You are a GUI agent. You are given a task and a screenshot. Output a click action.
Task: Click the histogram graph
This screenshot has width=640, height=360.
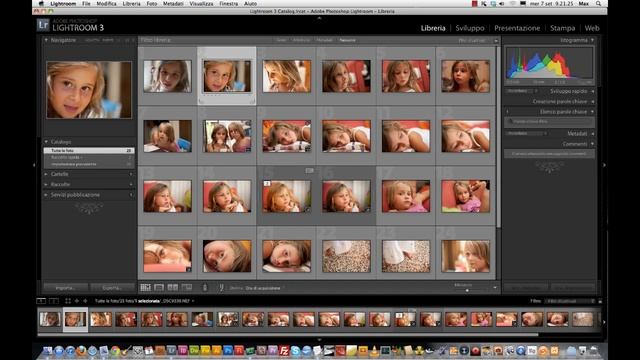point(549,62)
